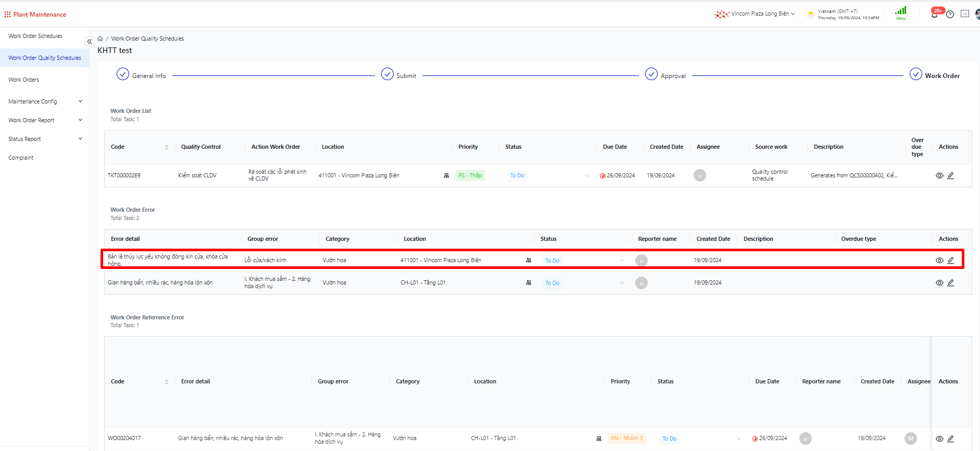The height and width of the screenshot is (451, 980).
Task: Collapse the sidebar with double-chevron icon
Action: (x=90, y=42)
